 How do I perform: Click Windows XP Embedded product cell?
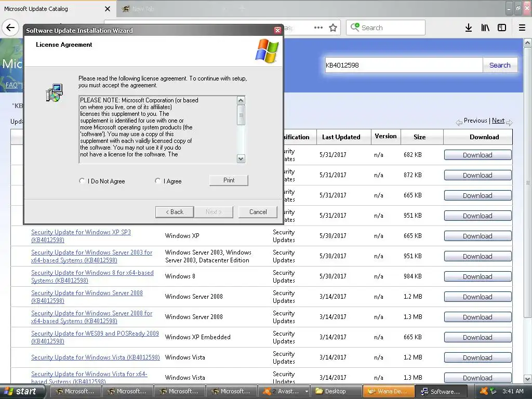click(198, 337)
